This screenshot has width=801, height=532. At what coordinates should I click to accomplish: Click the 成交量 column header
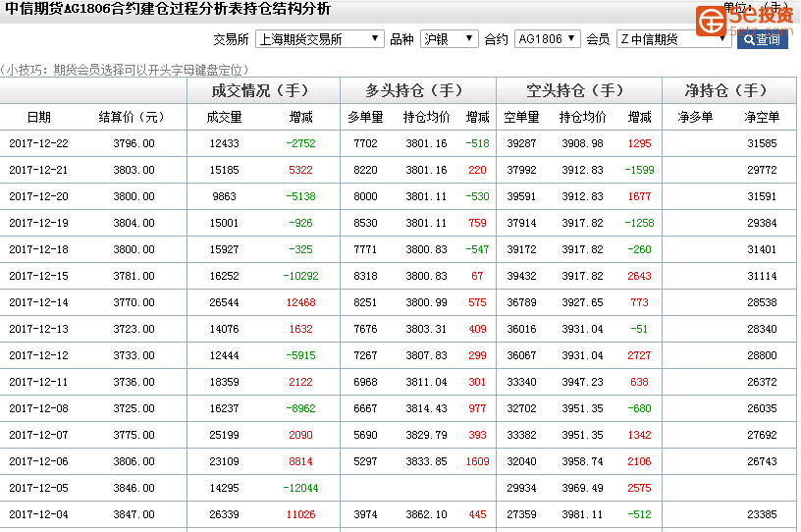[224, 117]
